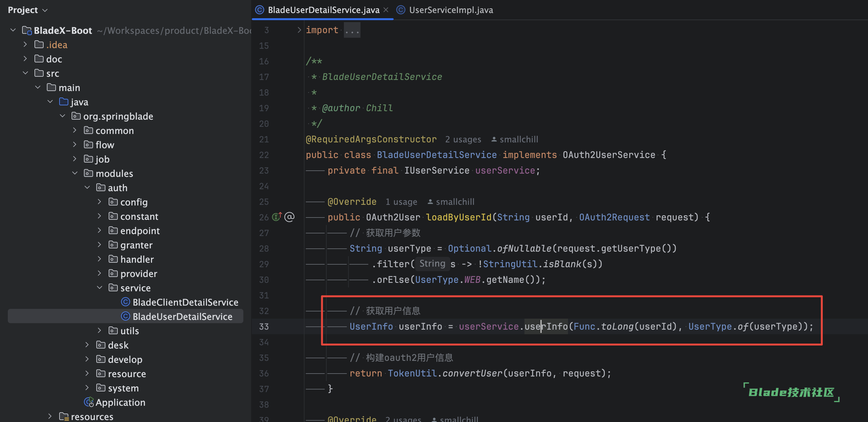Click OAuth2UserService interface name on line 22
Image resolution: width=868 pixels, height=422 pixels.
[609, 155]
